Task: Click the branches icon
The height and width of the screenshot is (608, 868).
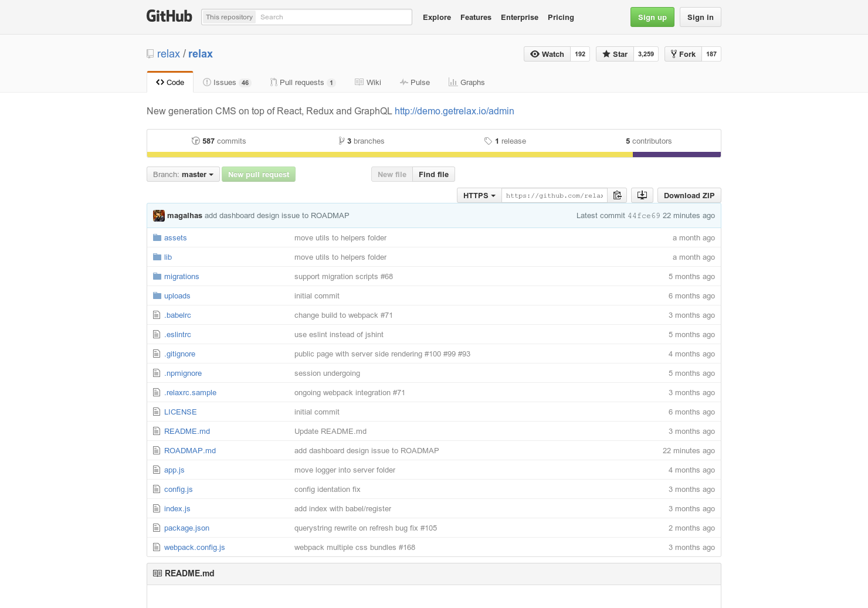Action: click(341, 141)
